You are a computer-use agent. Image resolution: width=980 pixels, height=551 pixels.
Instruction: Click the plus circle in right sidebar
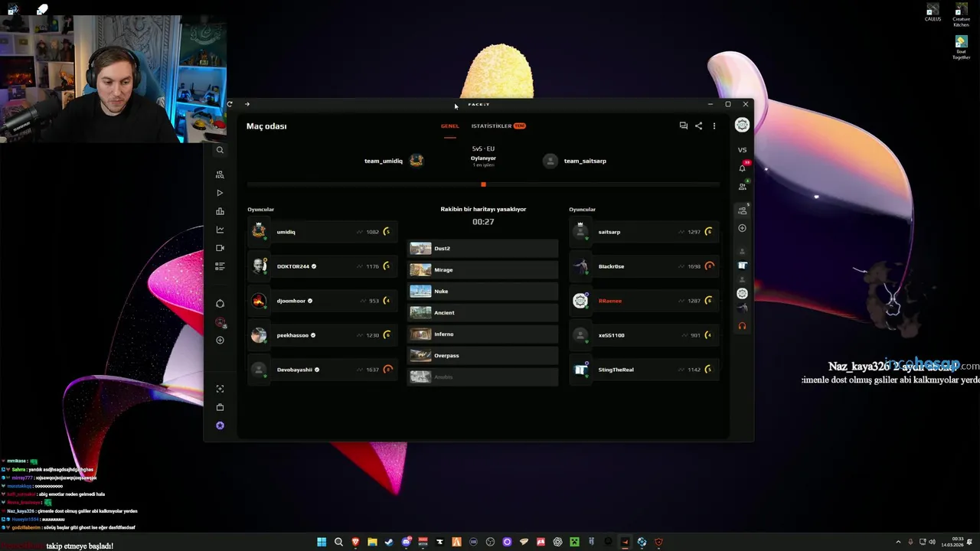point(742,228)
